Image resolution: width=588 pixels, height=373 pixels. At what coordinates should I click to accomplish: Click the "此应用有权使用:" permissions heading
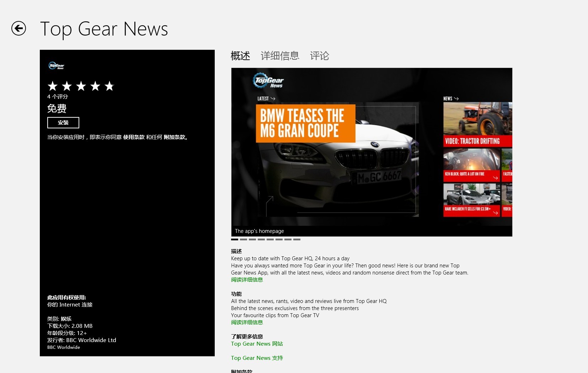67,298
